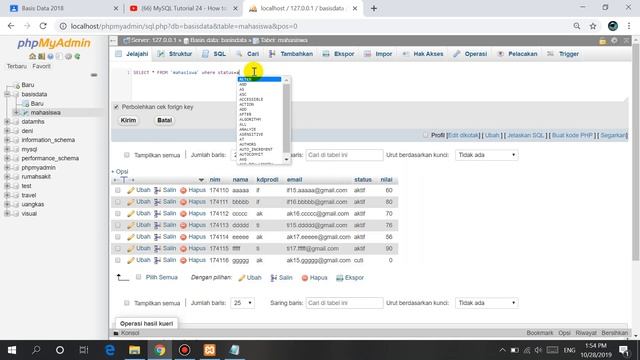Open Chrome profile avatar icon
The width and height of the screenshot is (640, 360).
pos(613,26)
